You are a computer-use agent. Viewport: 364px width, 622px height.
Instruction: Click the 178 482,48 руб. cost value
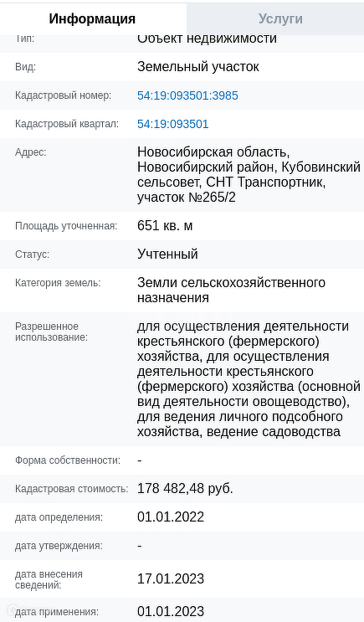click(x=185, y=489)
